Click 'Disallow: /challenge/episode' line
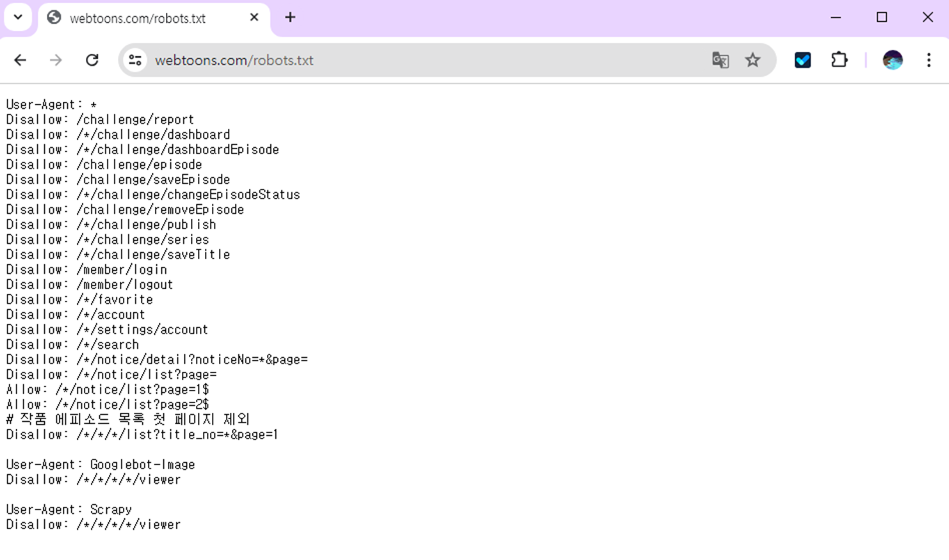949x560 pixels. (104, 164)
